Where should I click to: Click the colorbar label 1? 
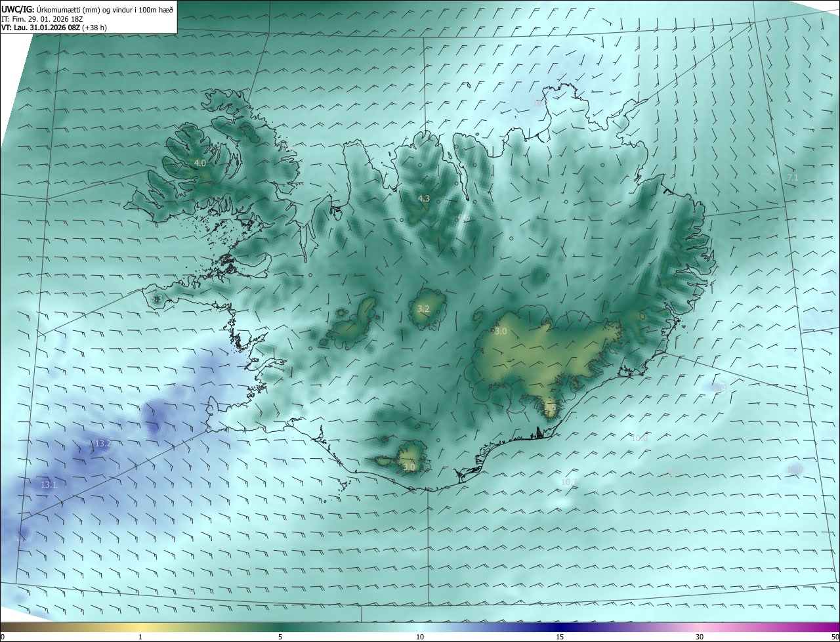tap(140, 637)
